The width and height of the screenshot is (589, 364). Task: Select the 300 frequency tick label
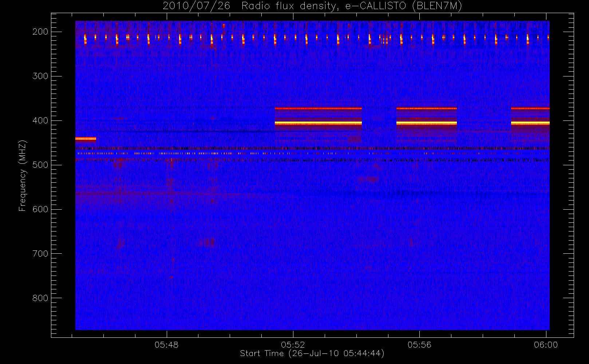tap(40, 76)
